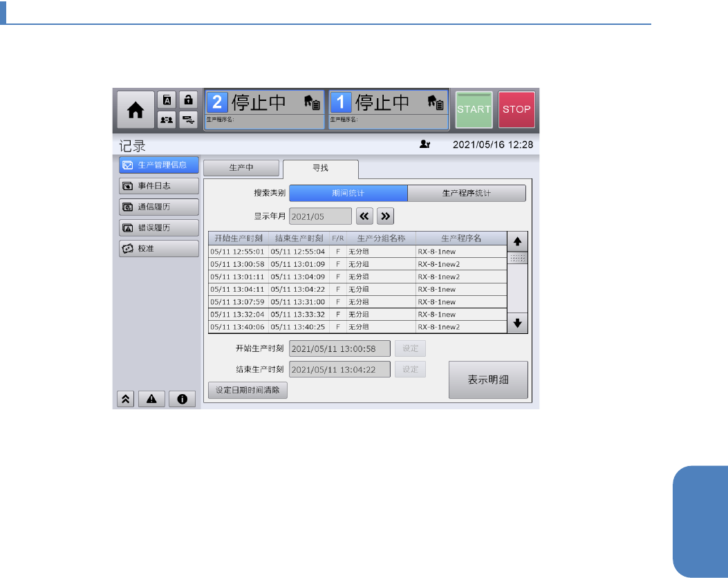Click the clipboard icon in lane 1 panel
Image resolution: width=728 pixels, height=578 pixels.
[x=436, y=102]
